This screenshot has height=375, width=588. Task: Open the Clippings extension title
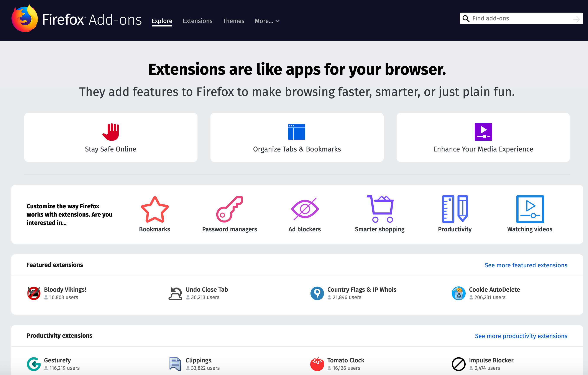click(x=198, y=360)
